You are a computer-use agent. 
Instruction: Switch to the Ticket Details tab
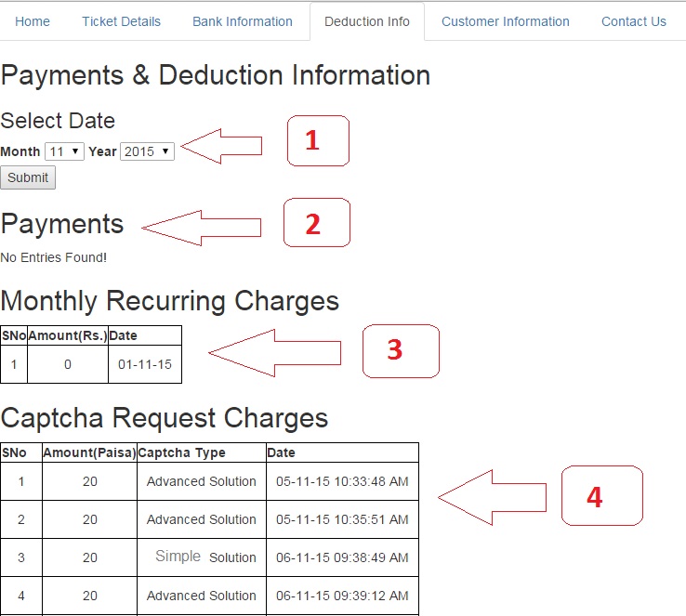tap(121, 21)
